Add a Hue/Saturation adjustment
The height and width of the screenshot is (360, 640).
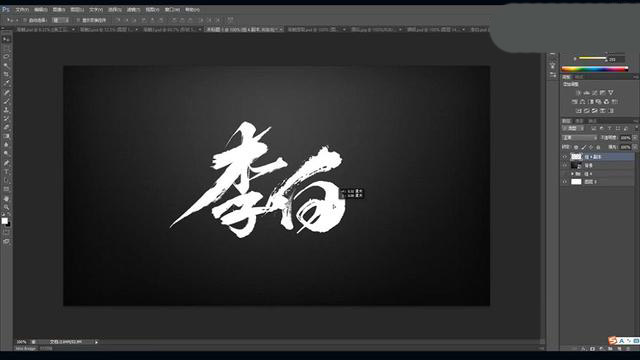tap(575, 102)
